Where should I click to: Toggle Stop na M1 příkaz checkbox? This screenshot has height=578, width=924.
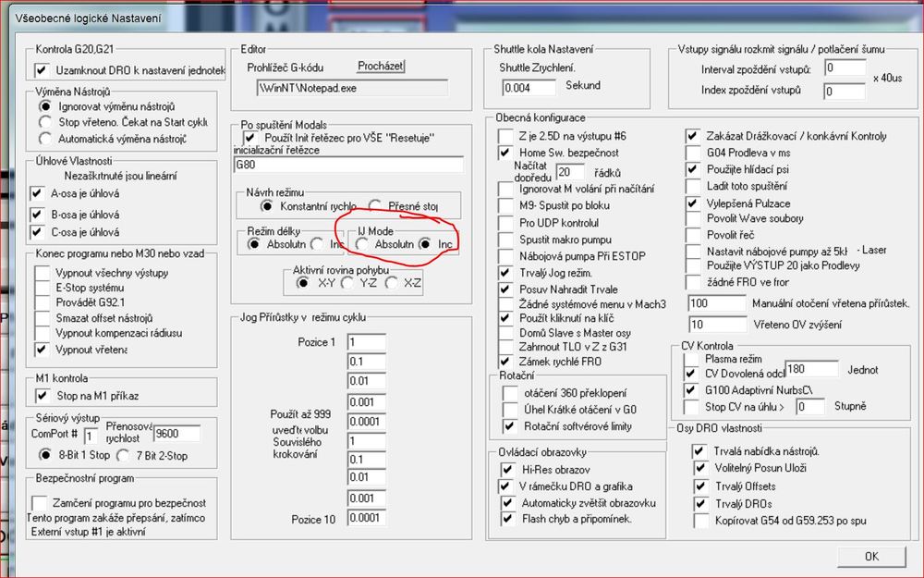42,396
